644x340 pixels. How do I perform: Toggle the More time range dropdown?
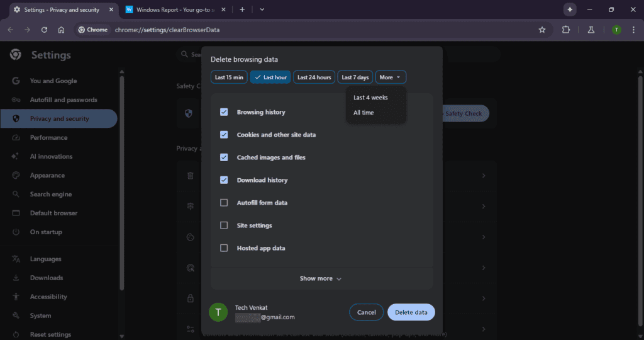pos(391,77)
